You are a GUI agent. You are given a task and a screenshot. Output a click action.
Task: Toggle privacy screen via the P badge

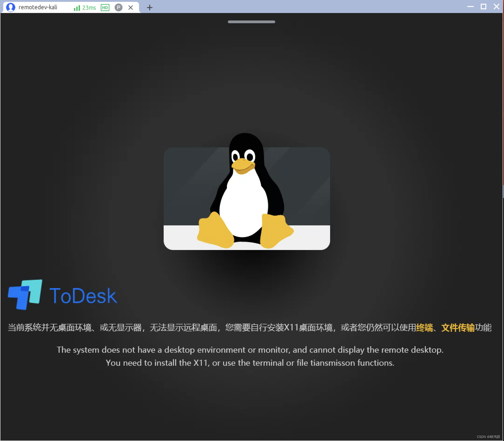118,7
